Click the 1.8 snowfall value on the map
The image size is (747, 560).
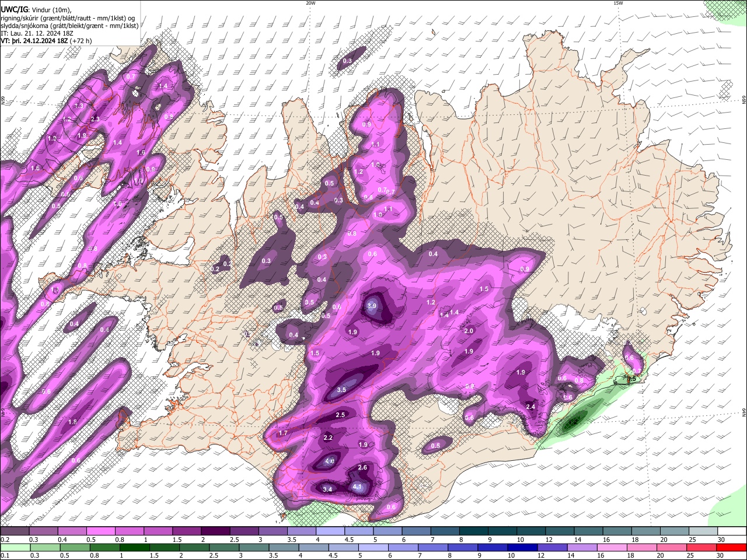point(72,422)
